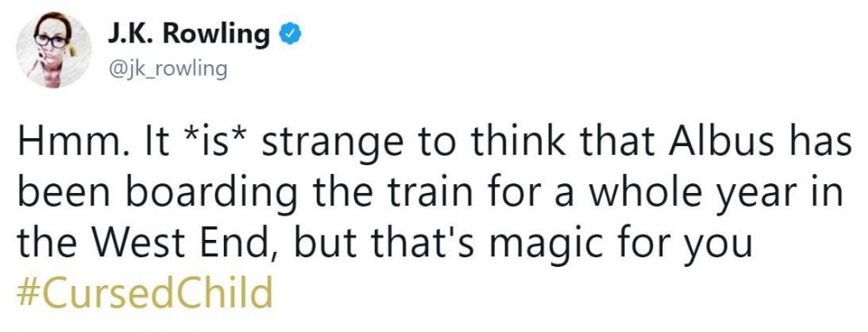The height and width of the screenshot is (332, 868).
Task: Click the J.K. Rowling display name
Action: (189, 35)
